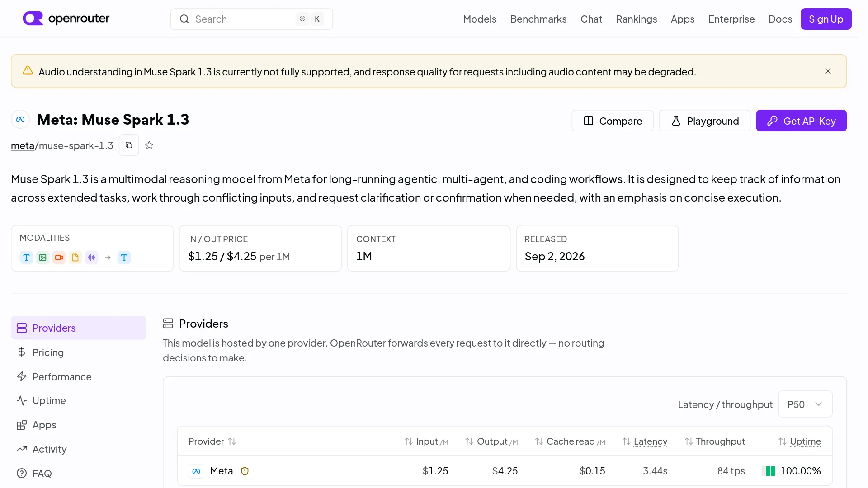
Task: Dismiss the audio understanding warning banner
Action: point(828,71)
